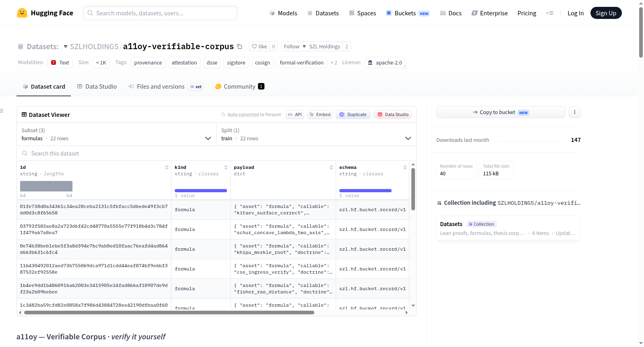Expand the Split train dropdown

(x=316, y=134)
